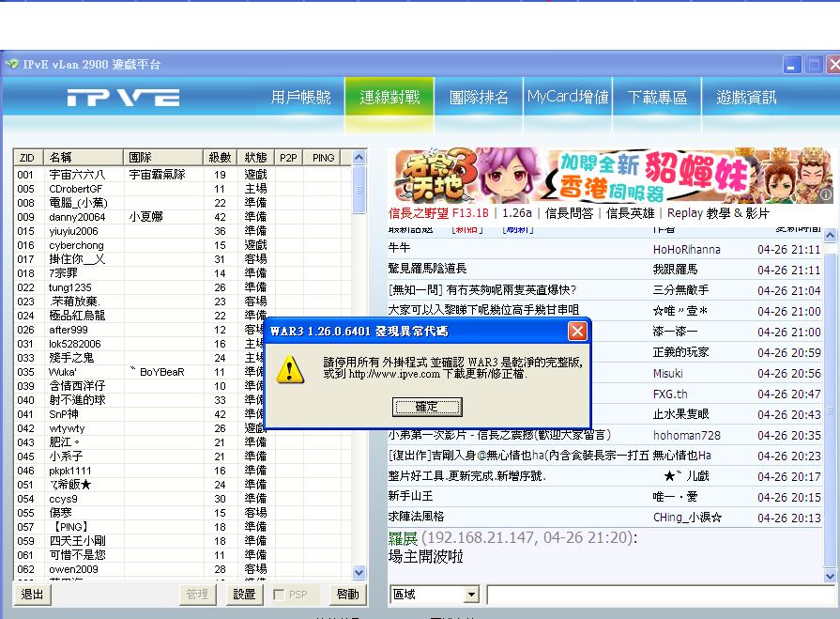
Task: Click the P2P column header
Action: click(x=288, y=158)
